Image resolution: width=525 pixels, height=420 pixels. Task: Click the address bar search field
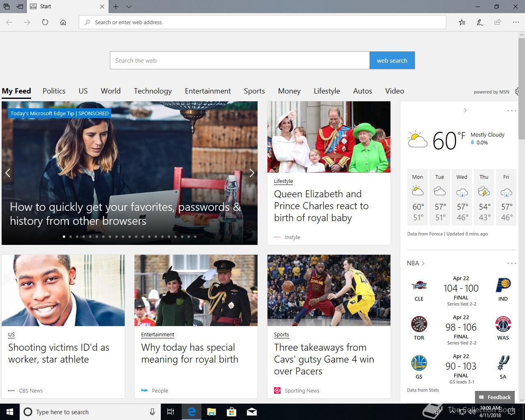click(x=262, y=22)
